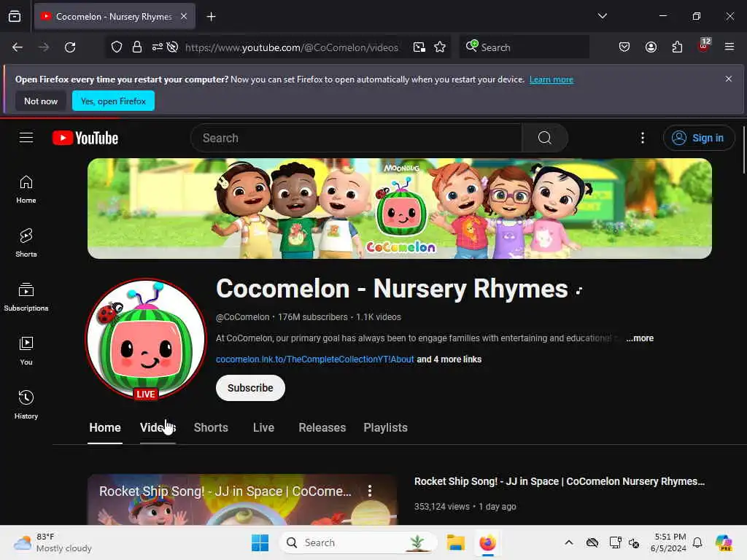Click the YouTube page scrollbar

click(x=743, y=150)
